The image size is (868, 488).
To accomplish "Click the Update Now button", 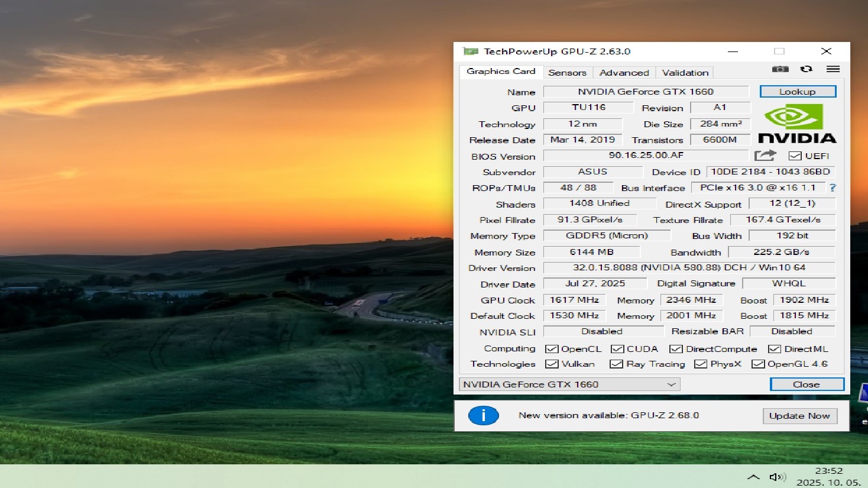I will (799, 416).
